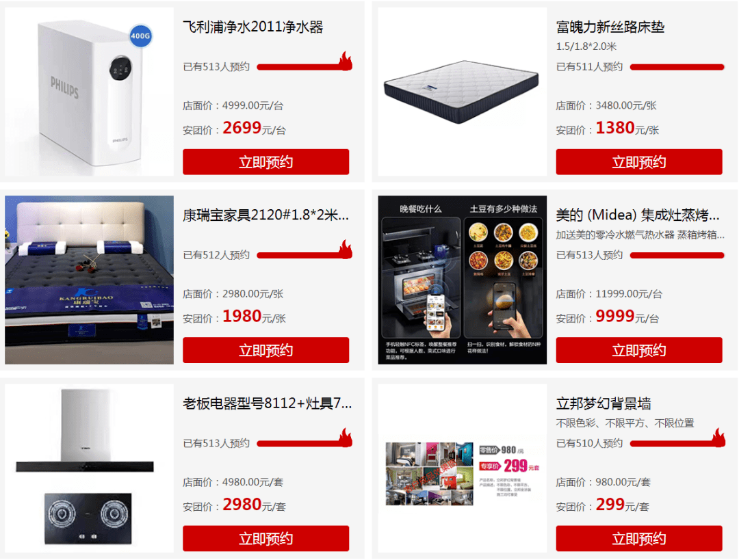739x560 pixels.
Task: Open the 美的 (Midea) 集成灶蒸烤 title link
Action: pos(638,215)
